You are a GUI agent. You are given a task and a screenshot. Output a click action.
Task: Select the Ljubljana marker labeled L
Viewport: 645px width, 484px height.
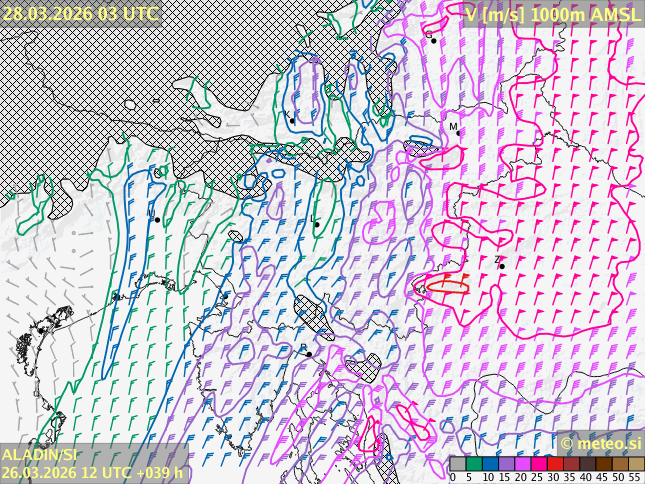coord(317,224)
